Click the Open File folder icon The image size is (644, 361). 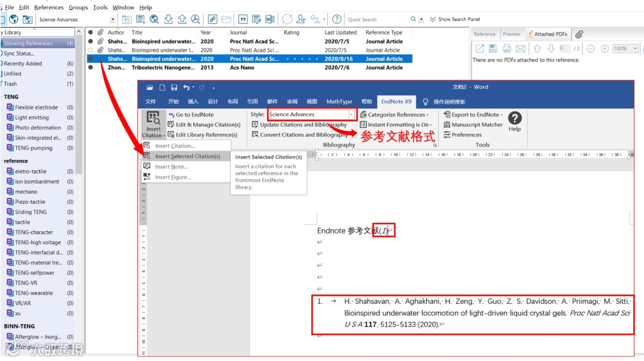[227, 19]
